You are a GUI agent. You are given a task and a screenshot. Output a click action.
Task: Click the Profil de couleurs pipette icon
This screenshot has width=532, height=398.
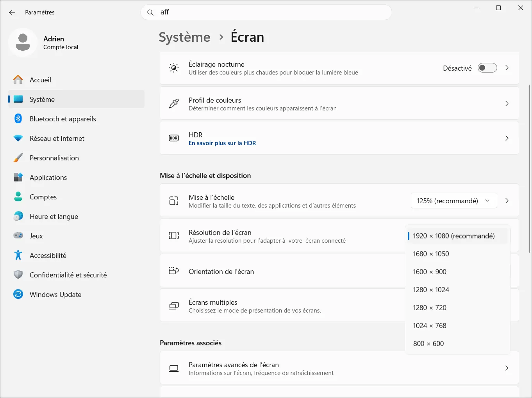(174, 103)
